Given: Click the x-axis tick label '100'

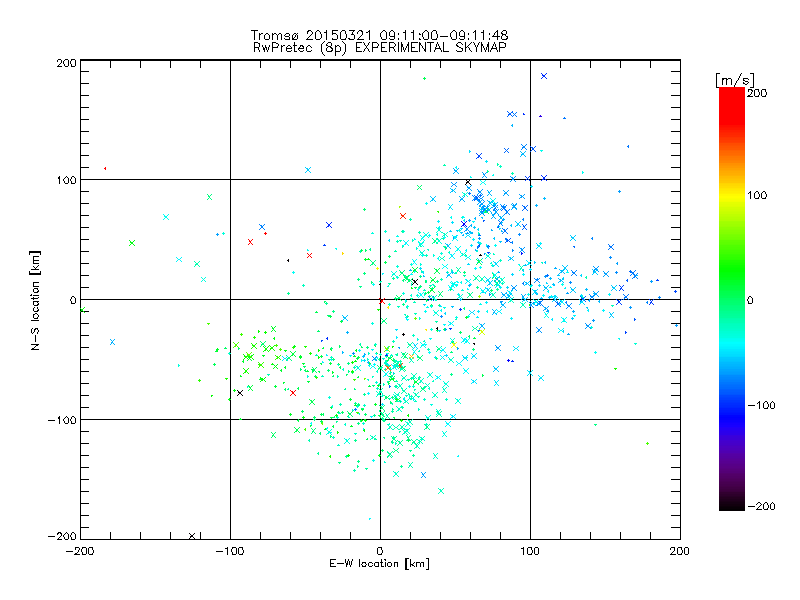Looking at the screenshot, I should tap(530, 552).
